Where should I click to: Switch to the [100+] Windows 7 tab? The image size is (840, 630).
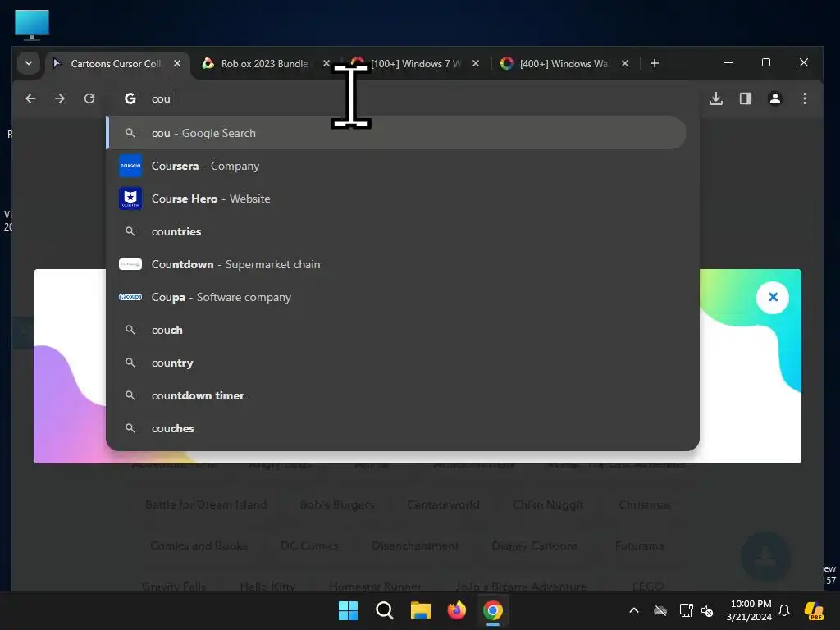click(416, 64)
